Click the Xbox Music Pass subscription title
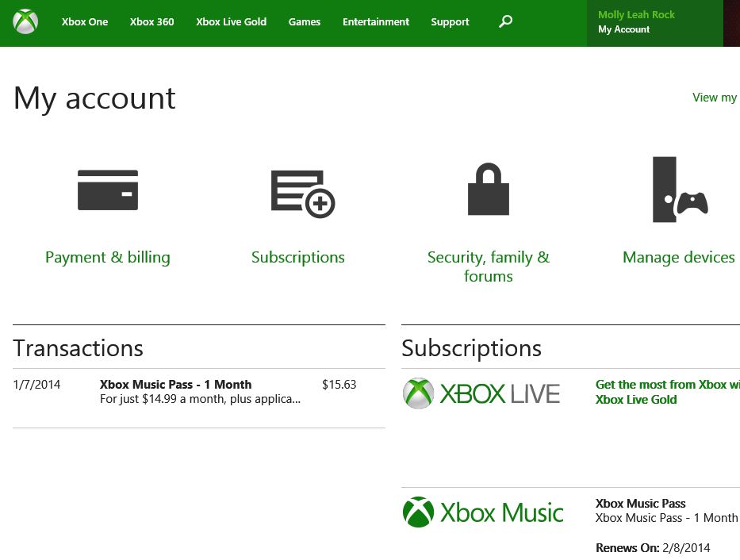 click(x=640, y=504)
